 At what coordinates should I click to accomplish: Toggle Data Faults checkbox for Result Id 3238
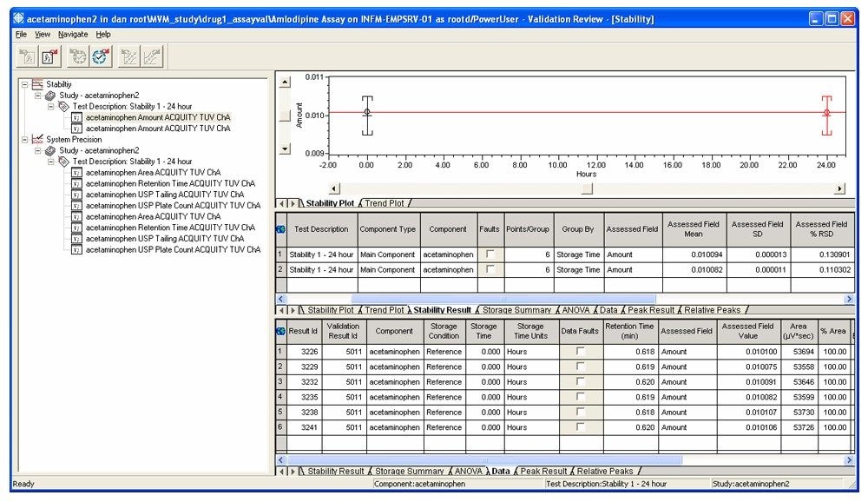[x=580, y=411]
